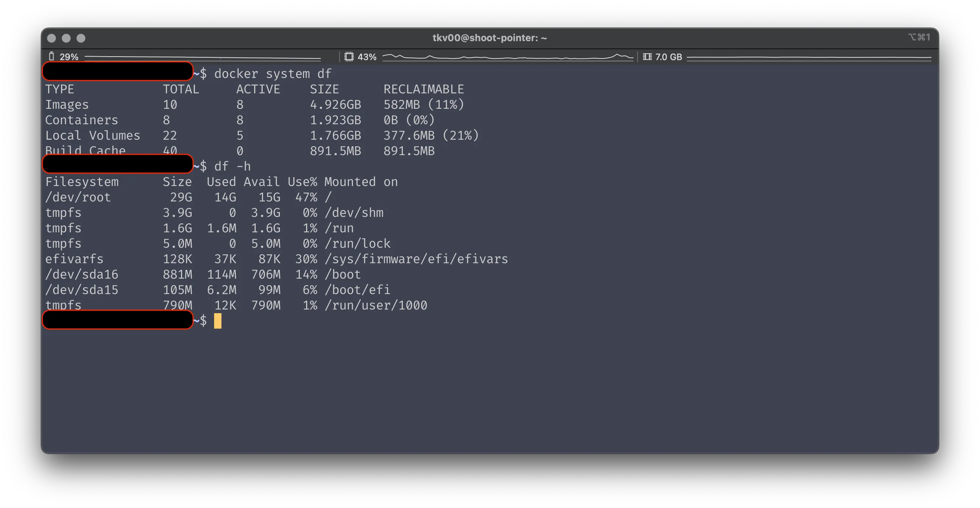
Task: Click the battery 29% value
Action: (69, 57)
